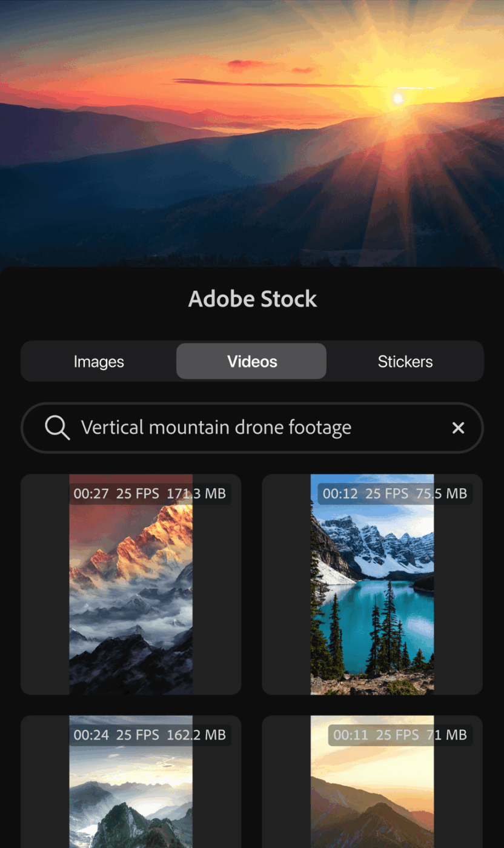Choose the 00:24 162.2 MB video thumbnail
The height and width of the screenshot is (848, 504).
coord(131,781)
